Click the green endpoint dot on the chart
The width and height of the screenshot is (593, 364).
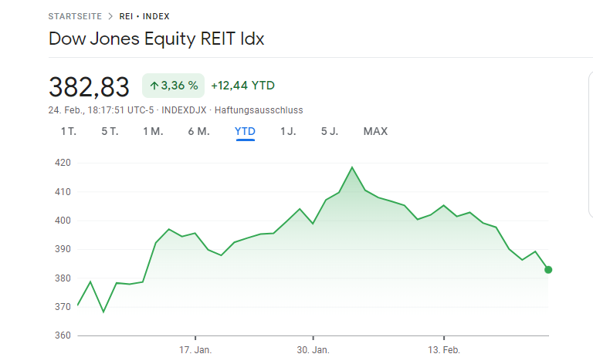pyautogui.click(x=548, y=270)
